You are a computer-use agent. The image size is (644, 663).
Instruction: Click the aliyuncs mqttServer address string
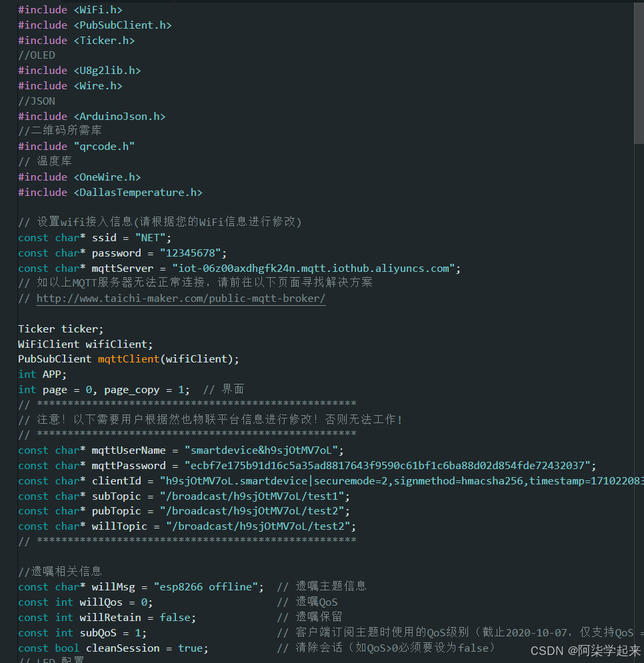(x=316, y=269)
